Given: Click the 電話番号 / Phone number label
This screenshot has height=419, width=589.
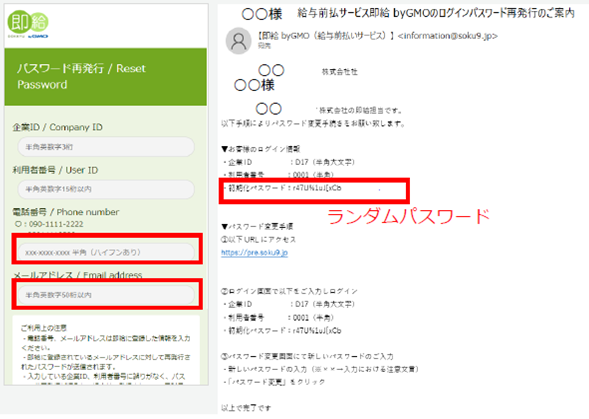Looking at the screenshot, I should (66, 212).
